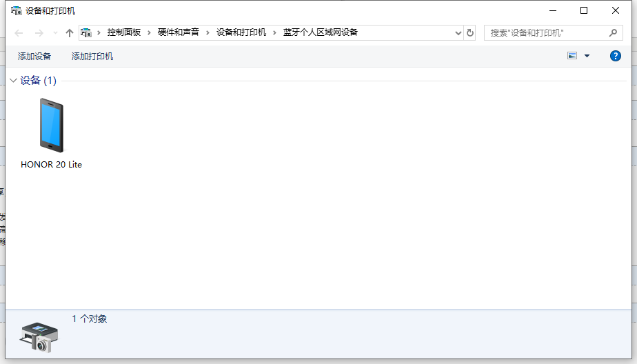Screen dimensions: 637x364
Task: Open the view options dropdown arrow
Action: tap(587, 56)
